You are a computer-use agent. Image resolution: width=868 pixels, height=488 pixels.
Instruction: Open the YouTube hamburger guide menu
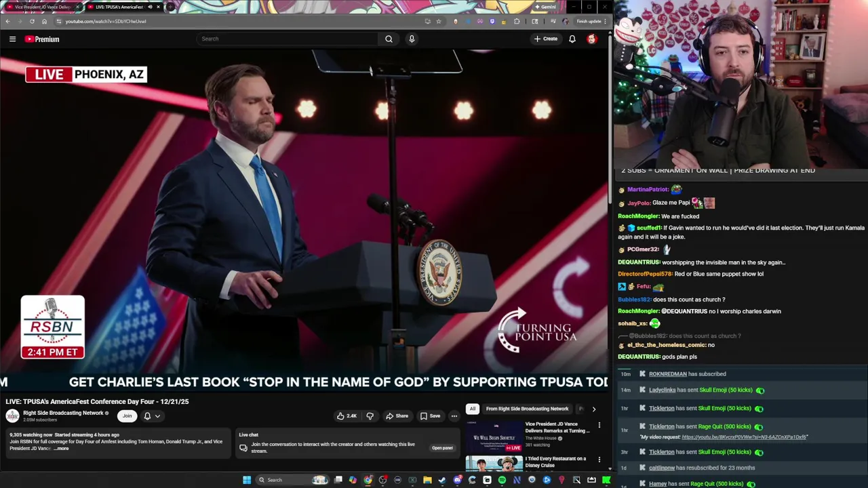12,39
